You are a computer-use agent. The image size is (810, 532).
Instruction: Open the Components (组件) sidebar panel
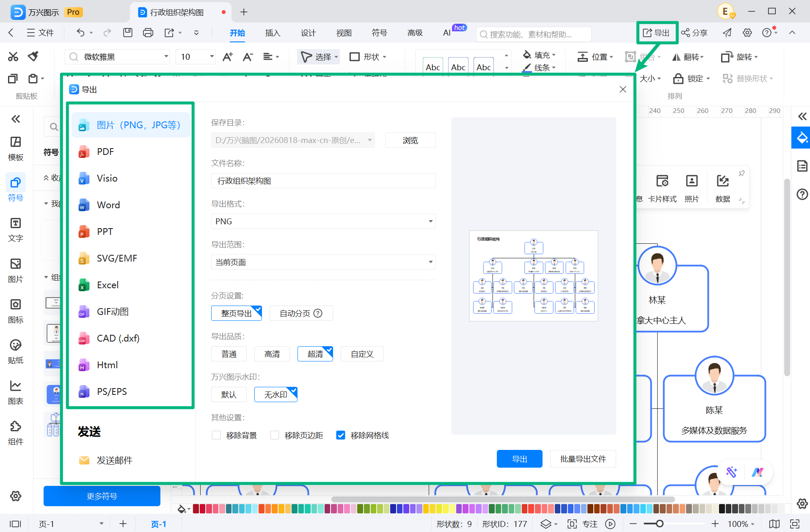tap(16, 433)
